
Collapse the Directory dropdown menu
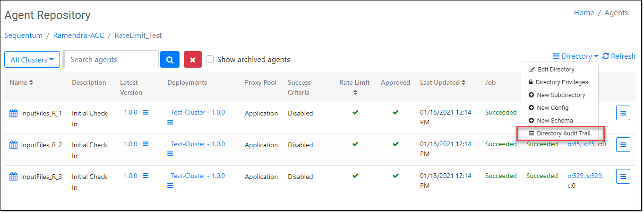coord(575,56)
